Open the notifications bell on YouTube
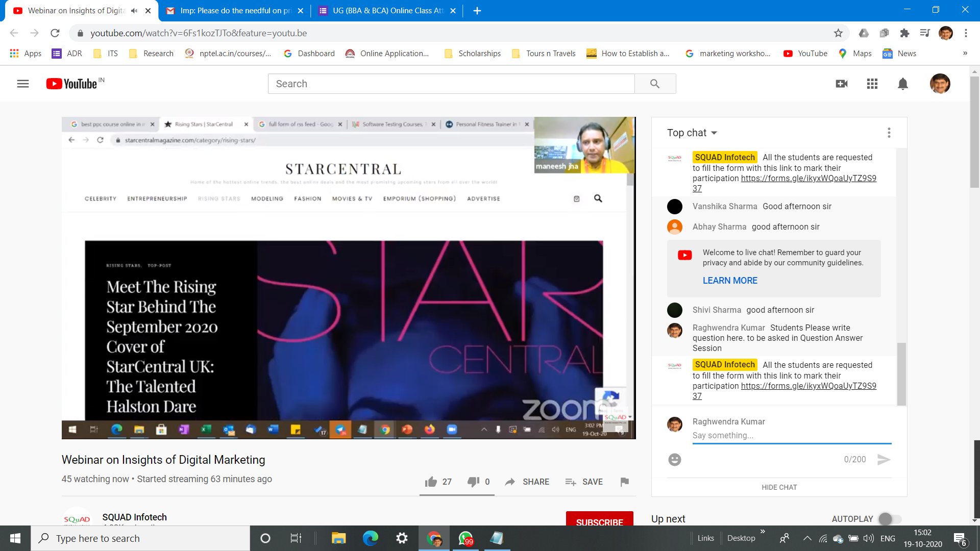The image size is (980, 551). [903, 84]
